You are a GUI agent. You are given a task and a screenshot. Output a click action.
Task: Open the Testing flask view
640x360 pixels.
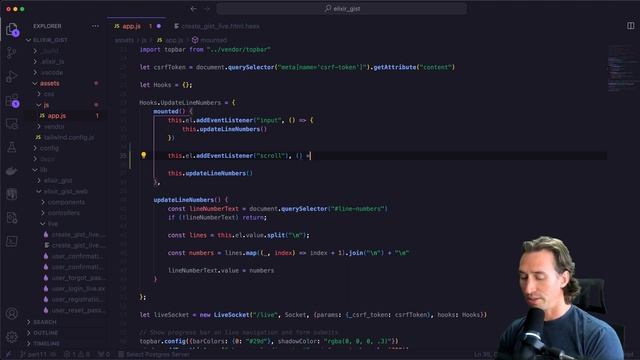(x=12, y=147)
